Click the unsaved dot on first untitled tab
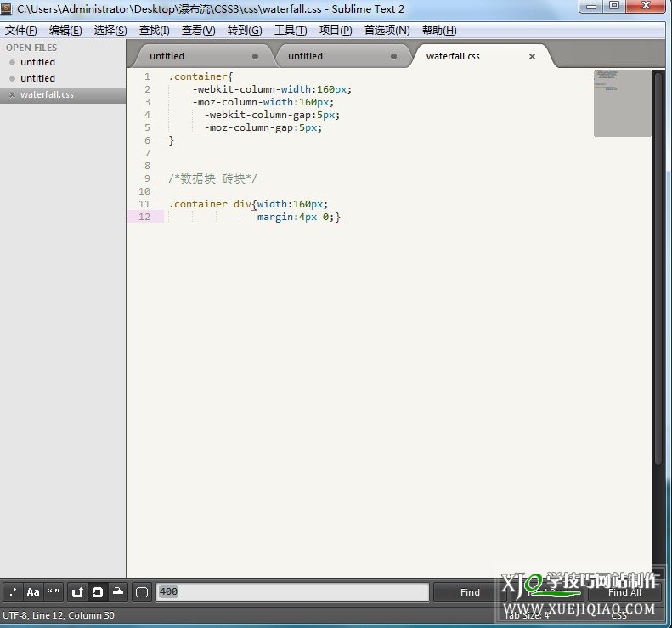The height and width of the screenshot is (628, 672). [x=255, y=57]
